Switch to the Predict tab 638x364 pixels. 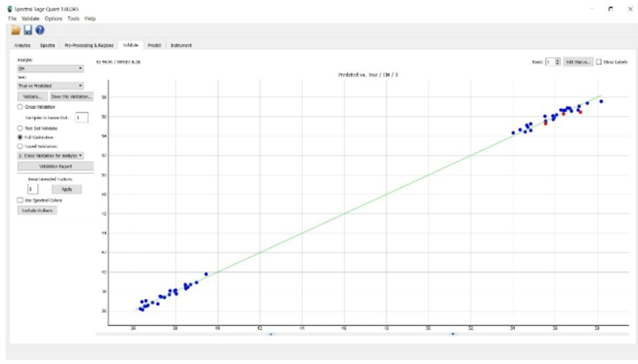[x=154, y=45]
